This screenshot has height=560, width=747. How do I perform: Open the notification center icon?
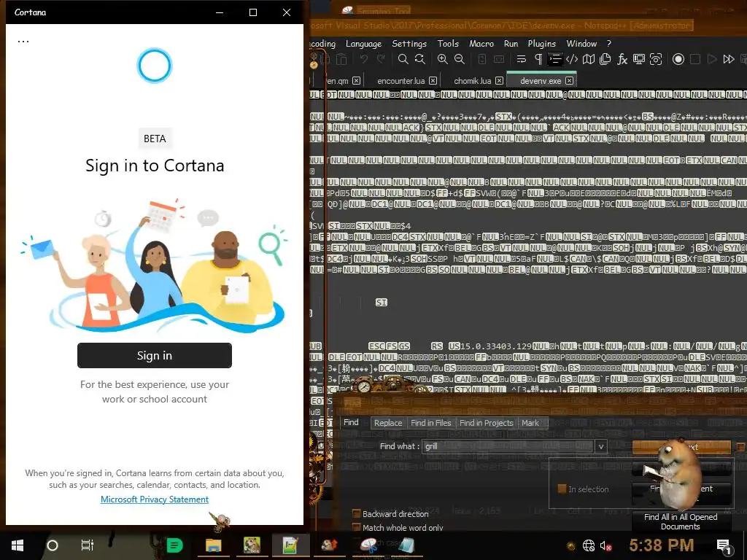(723, 545)
